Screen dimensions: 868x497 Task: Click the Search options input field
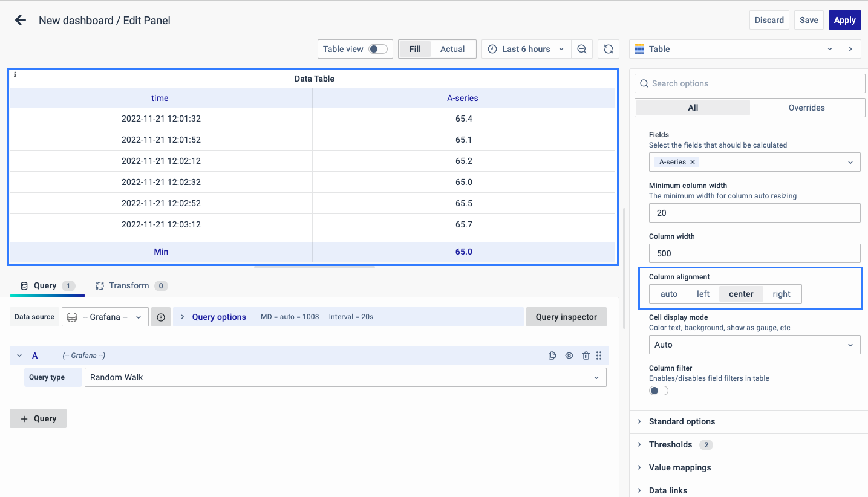coord(750,83)
